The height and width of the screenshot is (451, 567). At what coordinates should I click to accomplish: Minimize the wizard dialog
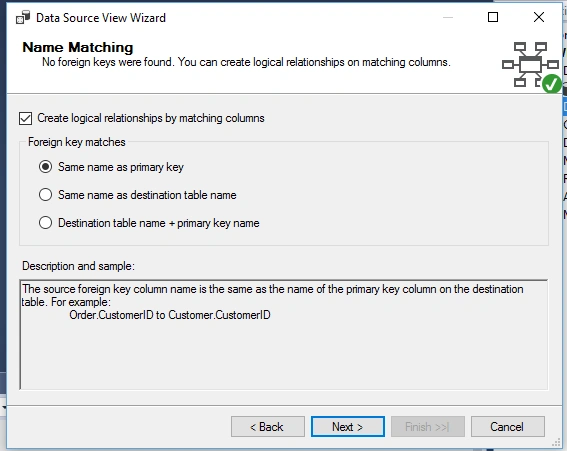448,17
